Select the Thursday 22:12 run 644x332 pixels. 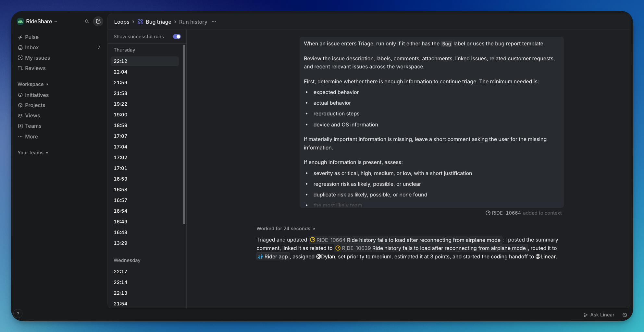tap(145, 61)
